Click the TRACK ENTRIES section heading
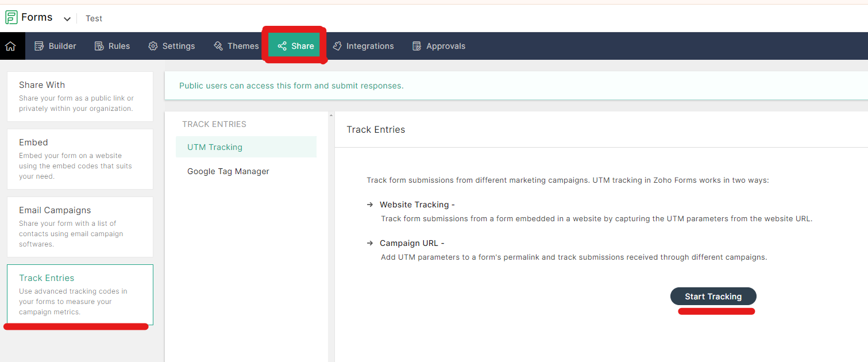This screenshot has width=868, height=362. [214, 124]
